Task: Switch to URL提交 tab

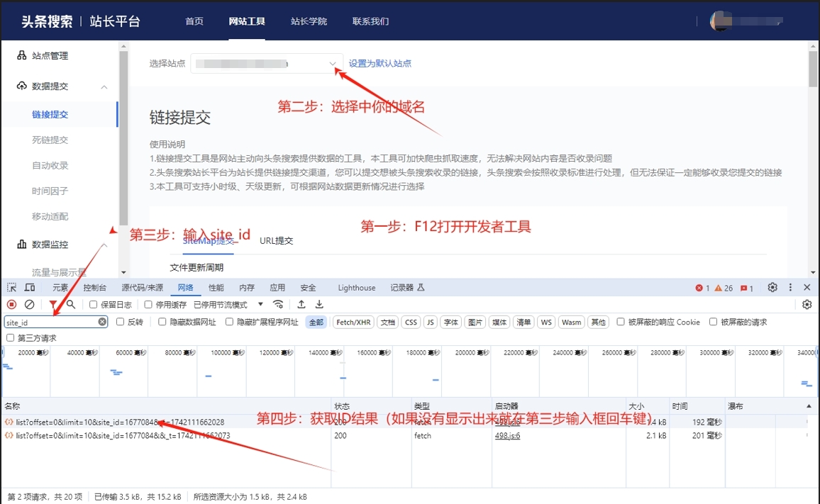Action: 276,240
